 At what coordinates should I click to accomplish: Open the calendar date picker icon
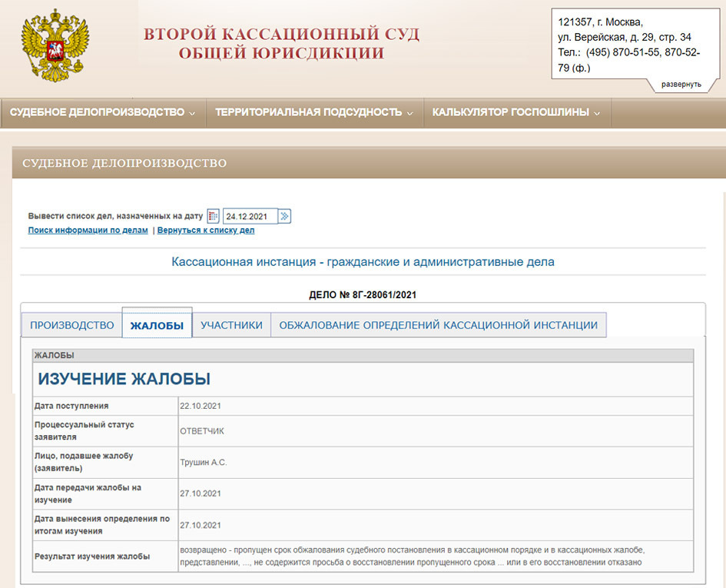point(214,217)
